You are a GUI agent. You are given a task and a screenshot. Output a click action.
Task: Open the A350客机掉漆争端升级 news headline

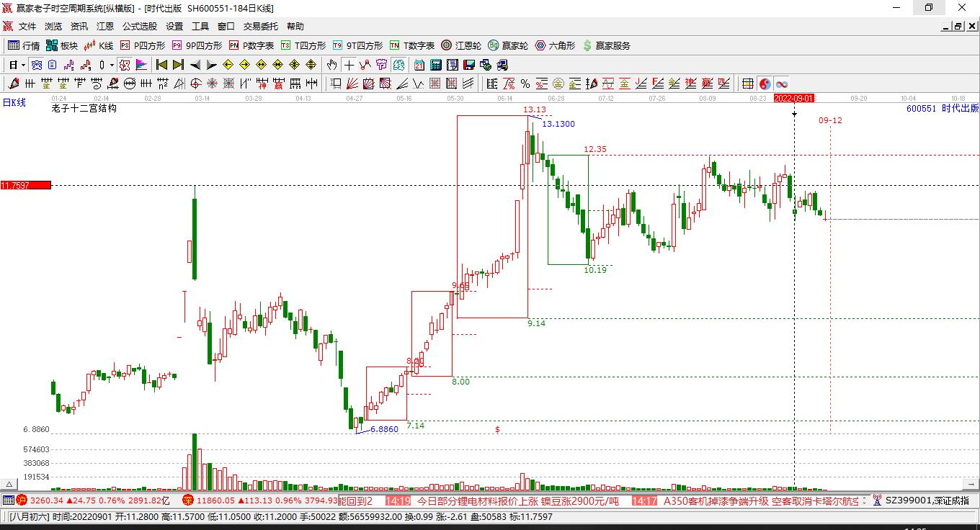761,500
